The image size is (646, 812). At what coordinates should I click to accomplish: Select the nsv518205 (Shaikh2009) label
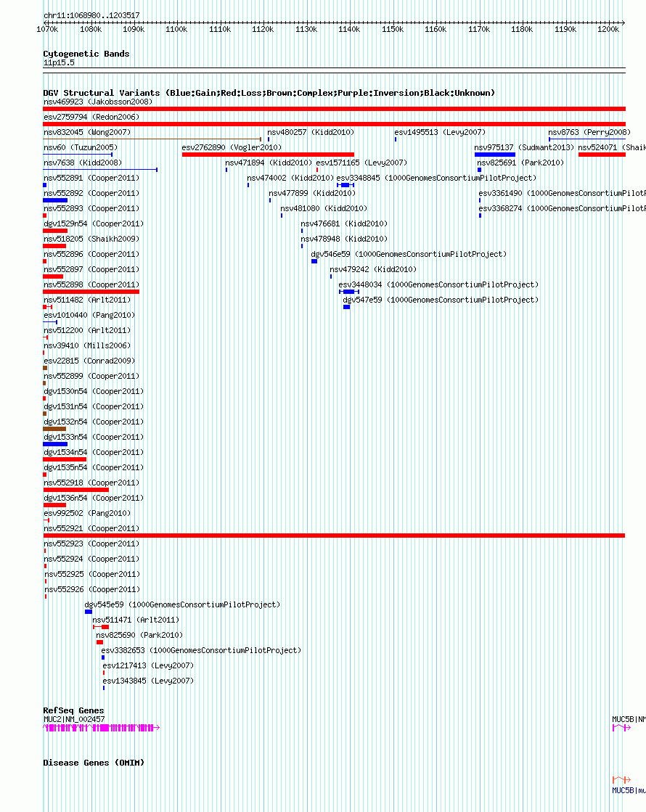click(91, 239)
